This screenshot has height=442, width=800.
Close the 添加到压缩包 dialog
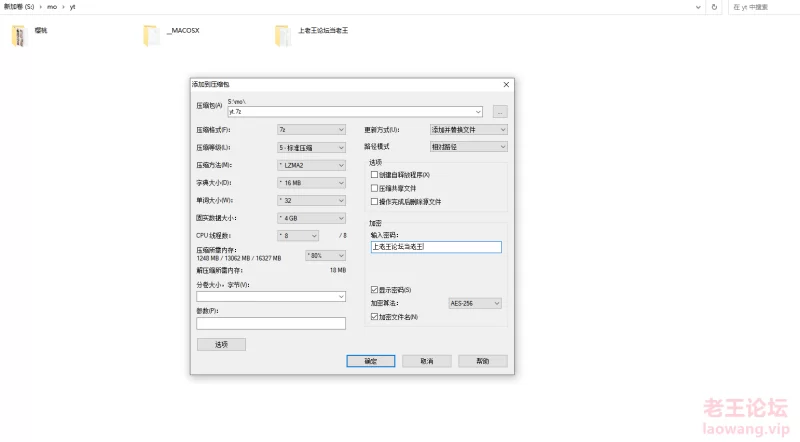[506, 85]
